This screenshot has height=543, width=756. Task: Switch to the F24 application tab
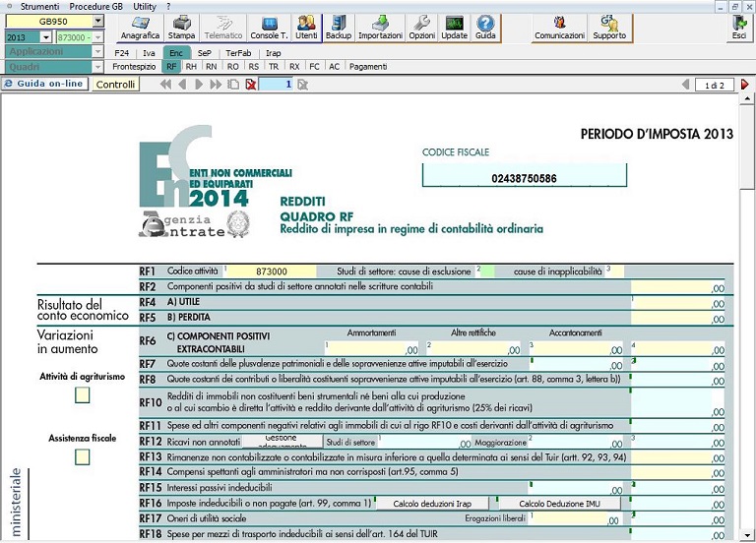pyautogui.click(x=121, y=53)
